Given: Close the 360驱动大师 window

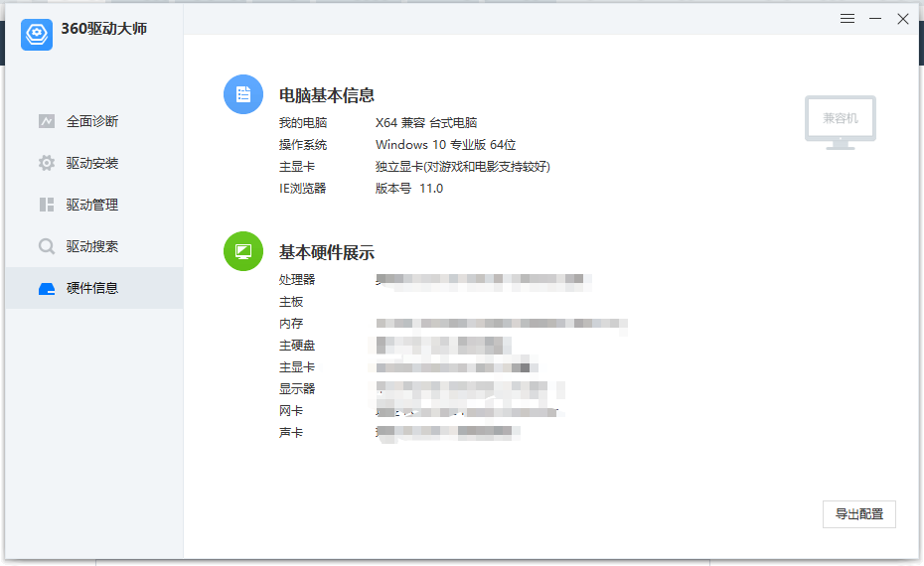Looking at the screenshot, I should point(903,19).
